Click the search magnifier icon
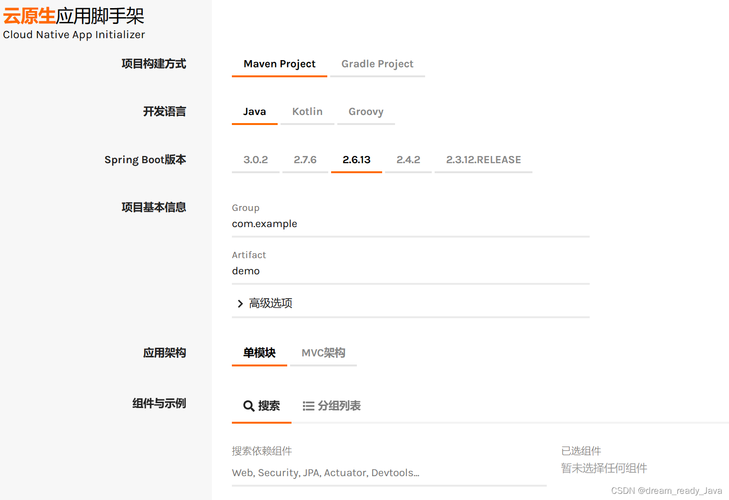This screenshot has height=500, width=729. (x=248, y=406)
